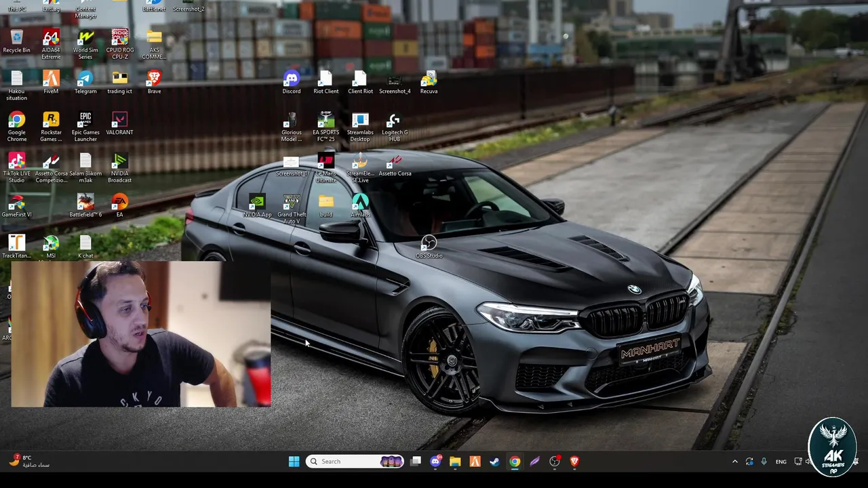Launch the Logitech G HUB shortcut
Screen dimensions: 868x488
coord(395,127)
